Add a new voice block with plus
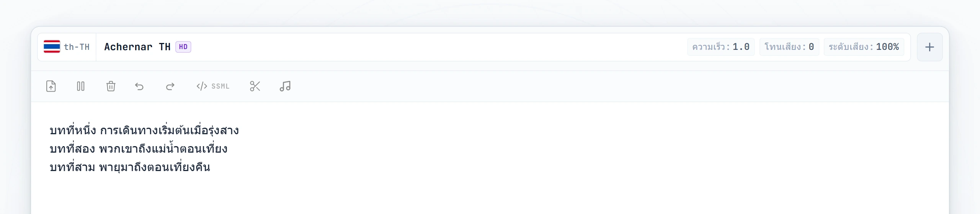 929,47
